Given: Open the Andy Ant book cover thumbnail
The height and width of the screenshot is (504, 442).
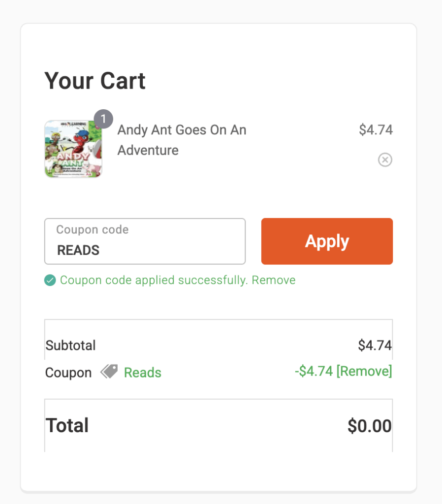Looking at the screenshot, I should [73, 149].
